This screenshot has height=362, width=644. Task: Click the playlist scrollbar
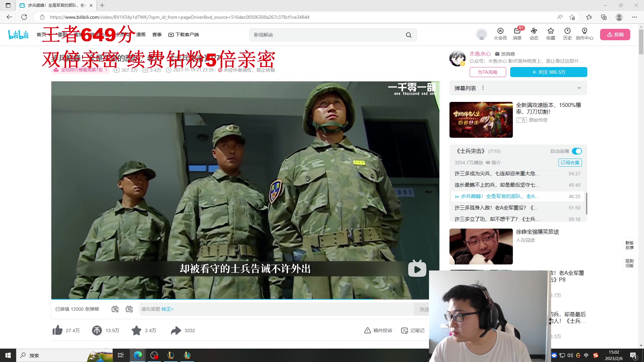pos(586,203)
